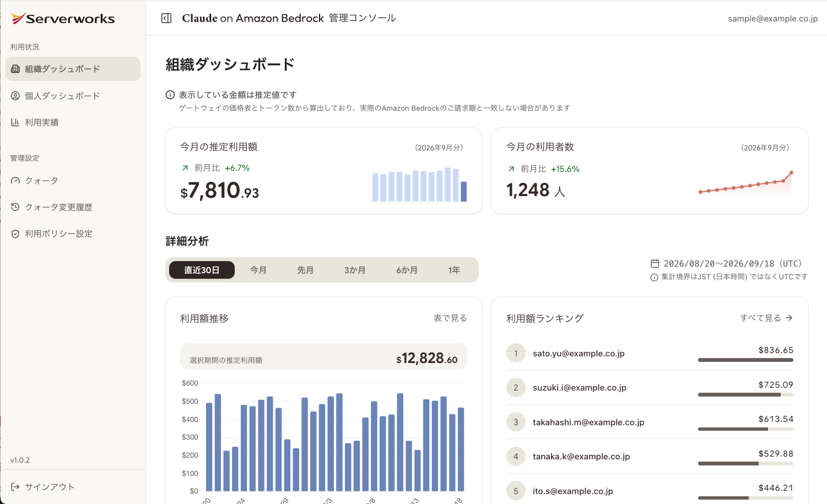
Task: Click the usage bar under $836.65
Action: (745, 360)
